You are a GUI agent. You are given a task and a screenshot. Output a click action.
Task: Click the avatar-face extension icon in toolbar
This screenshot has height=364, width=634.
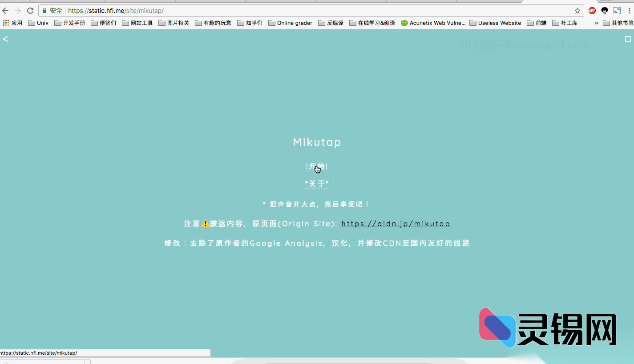click(x=605, y=11)
